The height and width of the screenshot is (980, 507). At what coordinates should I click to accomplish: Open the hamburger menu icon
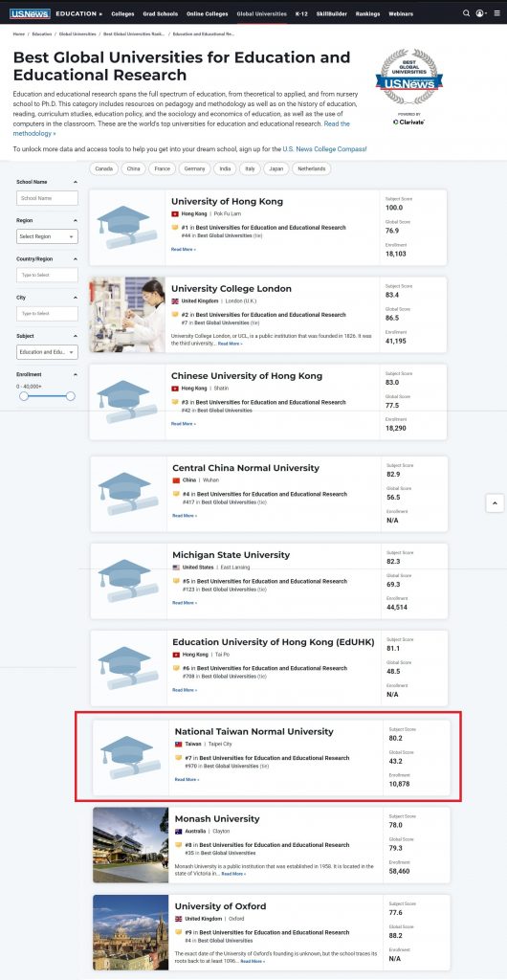coord(497,13)
